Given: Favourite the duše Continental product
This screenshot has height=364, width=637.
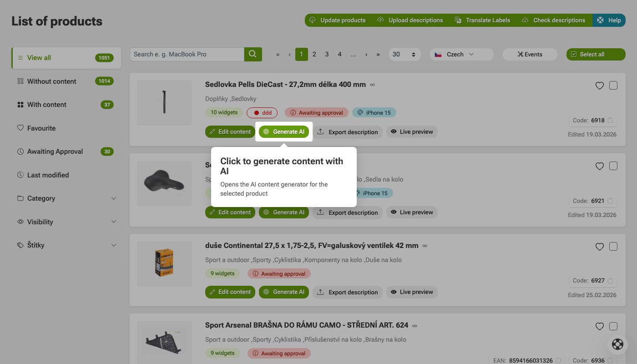Looking at the screenshot, I should click(600, 247).
